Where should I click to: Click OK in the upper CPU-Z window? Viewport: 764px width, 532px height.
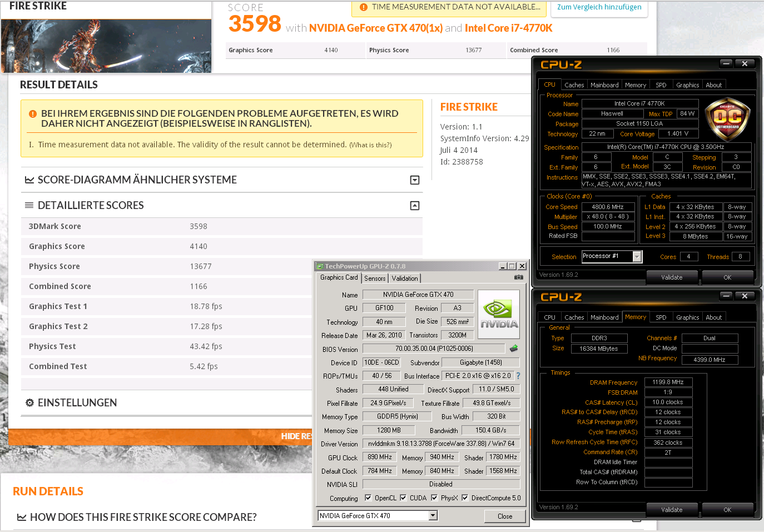click(x=727, y=277)
